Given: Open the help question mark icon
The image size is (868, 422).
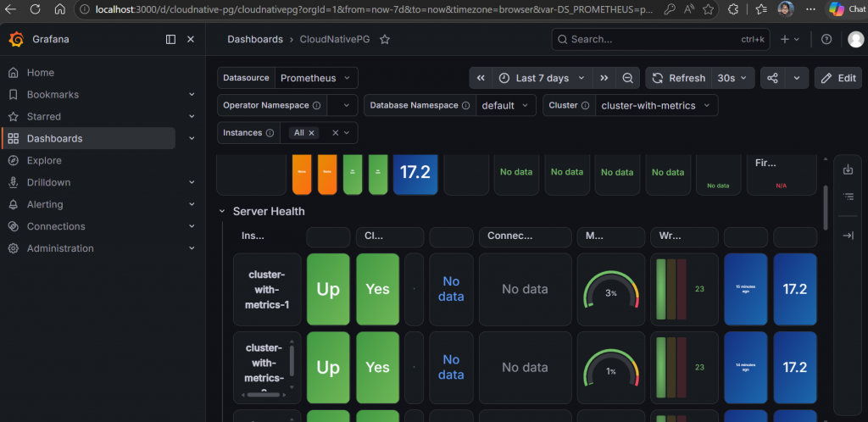Looking at the screenshot, I should click(826, 39).
